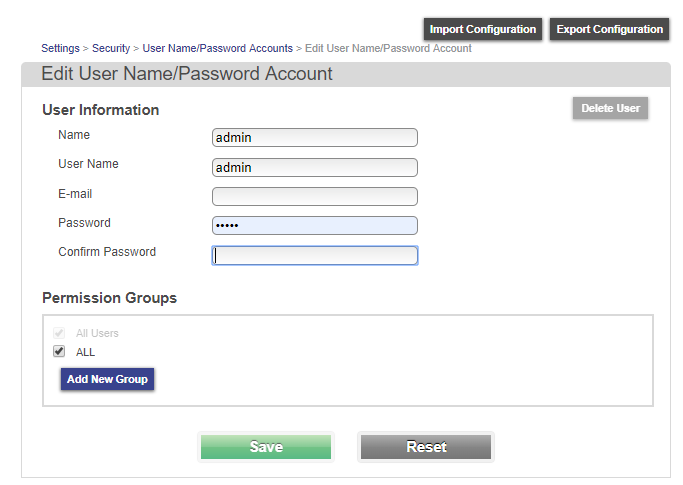Viewport: 683px width, 485px height.
Task: Click into the Name text field
Action: [315, 138]
